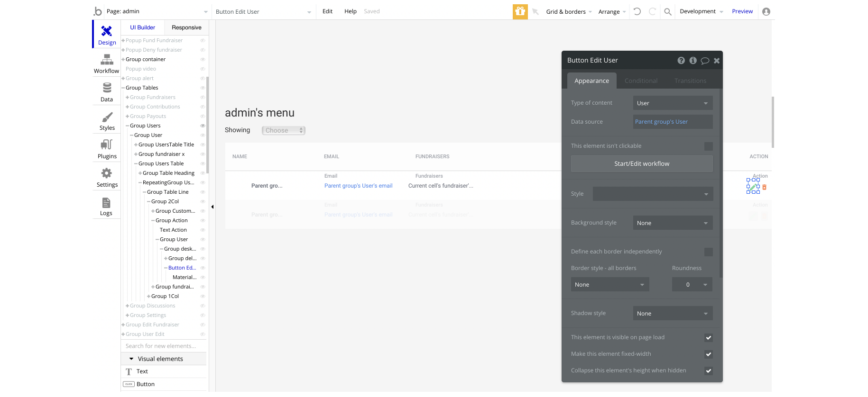This screenshot has height=397, width=868.
Task: Uncheck 'Make this element fixed-width'
Action: pyautogui.click(x=708, y=354)
